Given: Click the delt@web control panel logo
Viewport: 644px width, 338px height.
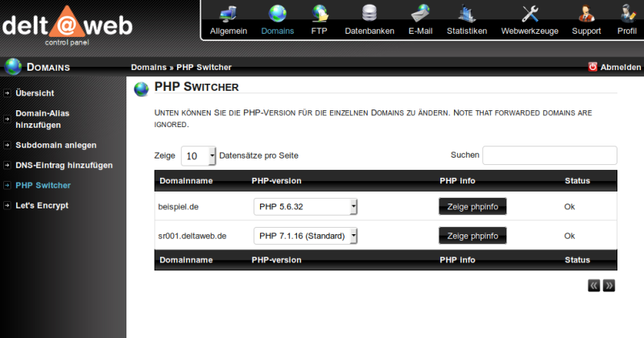Looking at the screenshot, I should (x=68, y=26).
